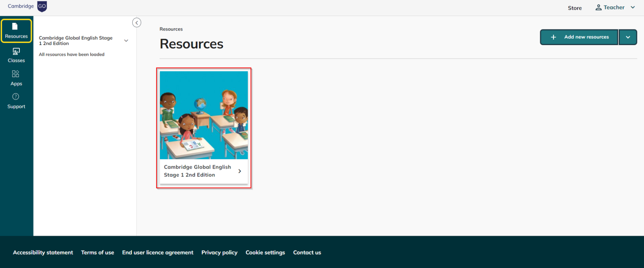Open the Terms of use link
Viewport: 644px width, 268px height.
click(98, 253)
